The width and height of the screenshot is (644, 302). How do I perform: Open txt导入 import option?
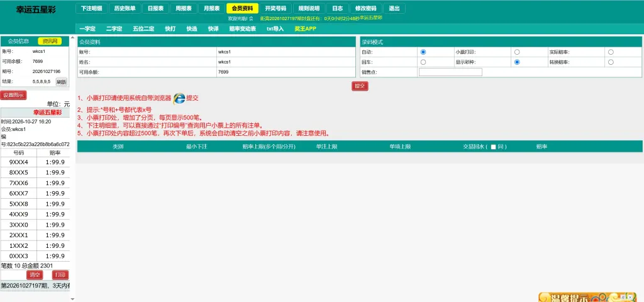coord(275,29)
